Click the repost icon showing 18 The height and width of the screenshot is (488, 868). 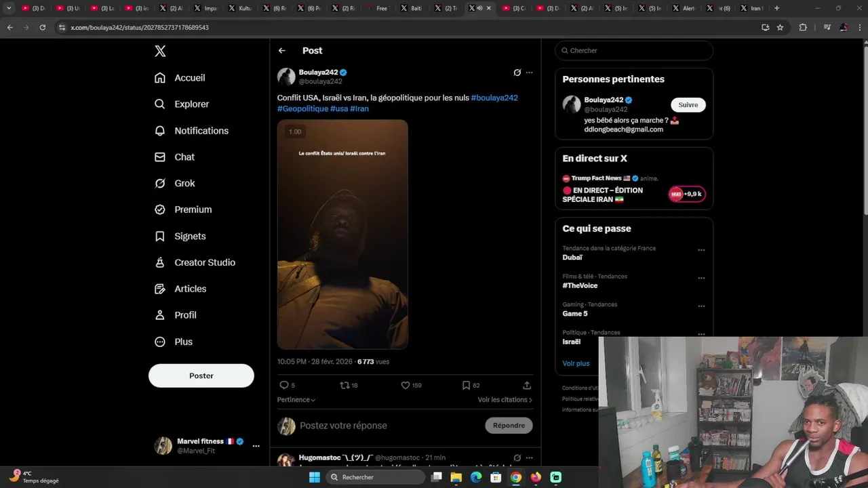click(344, 385)
